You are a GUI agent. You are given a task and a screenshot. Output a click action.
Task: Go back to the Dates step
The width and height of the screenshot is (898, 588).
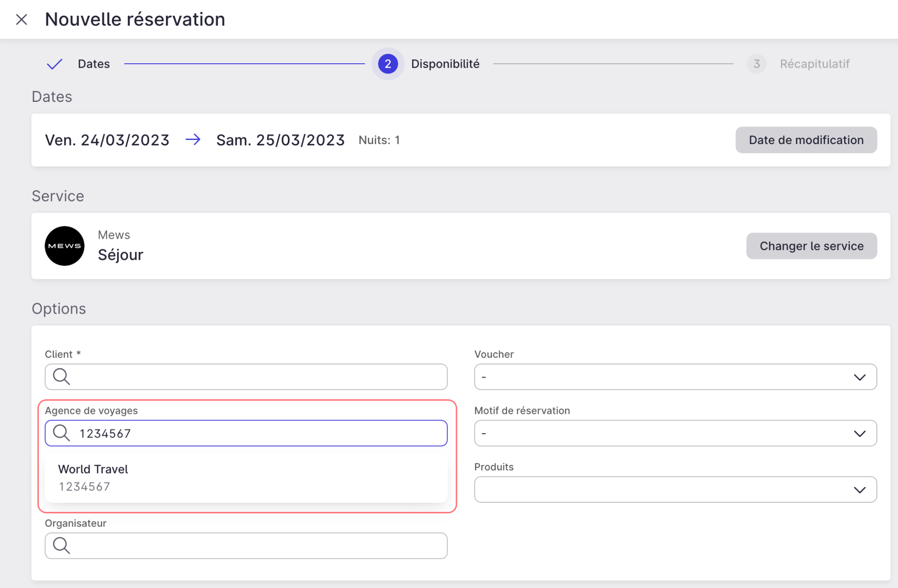(x=94, y=64)
